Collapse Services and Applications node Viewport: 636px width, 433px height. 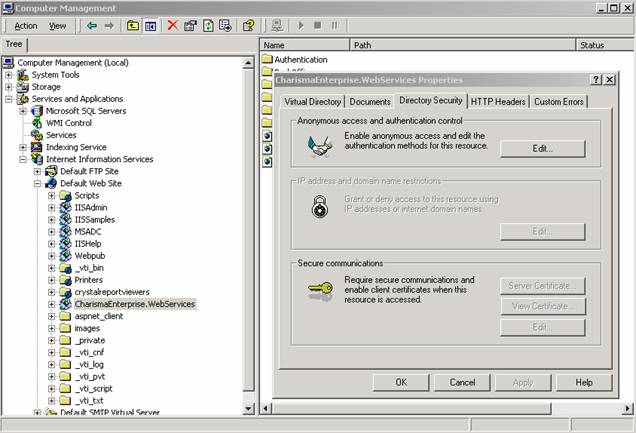click(x=9, y=99)
